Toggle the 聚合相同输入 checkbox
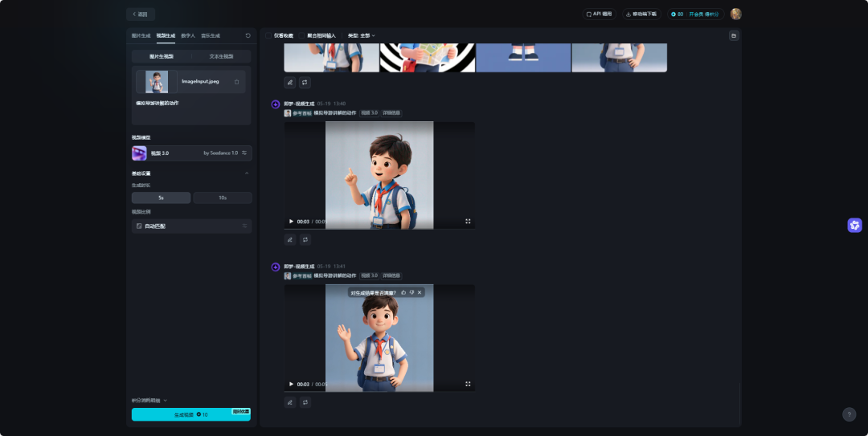This screenshot has width=868, height=436. (x=302, y=35)
